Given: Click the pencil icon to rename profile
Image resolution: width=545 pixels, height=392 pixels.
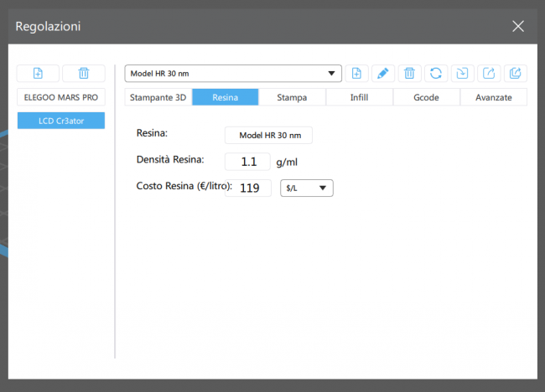Looking at the screenshot, I should pyautogui.click(x=382, y=74).
